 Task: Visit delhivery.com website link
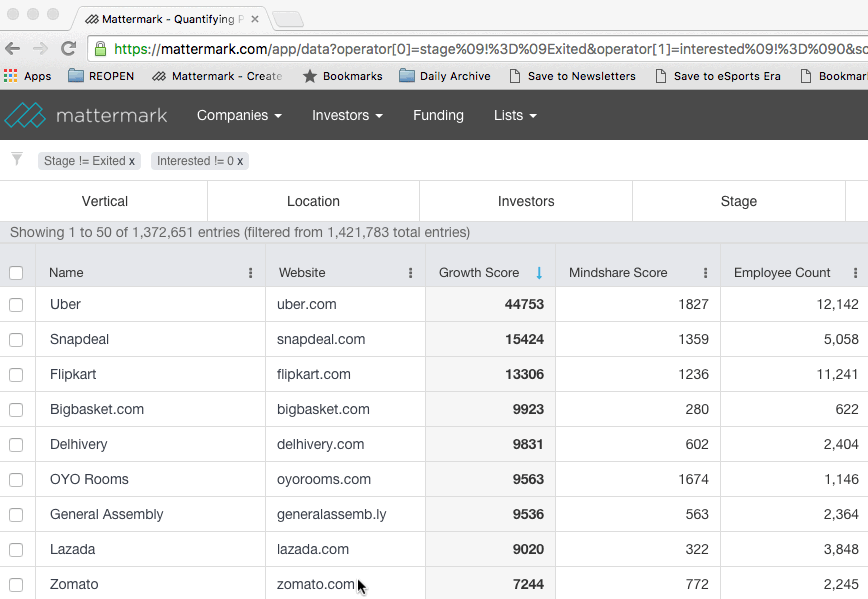[321, 444]
